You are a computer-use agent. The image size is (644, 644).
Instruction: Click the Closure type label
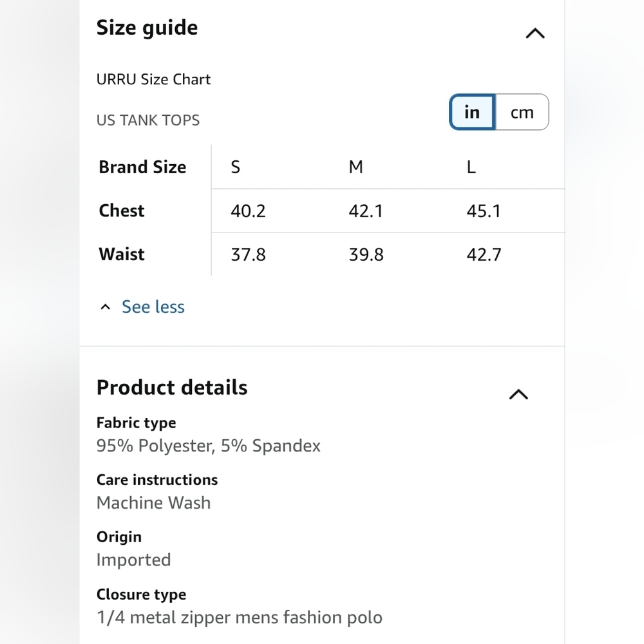141,594
